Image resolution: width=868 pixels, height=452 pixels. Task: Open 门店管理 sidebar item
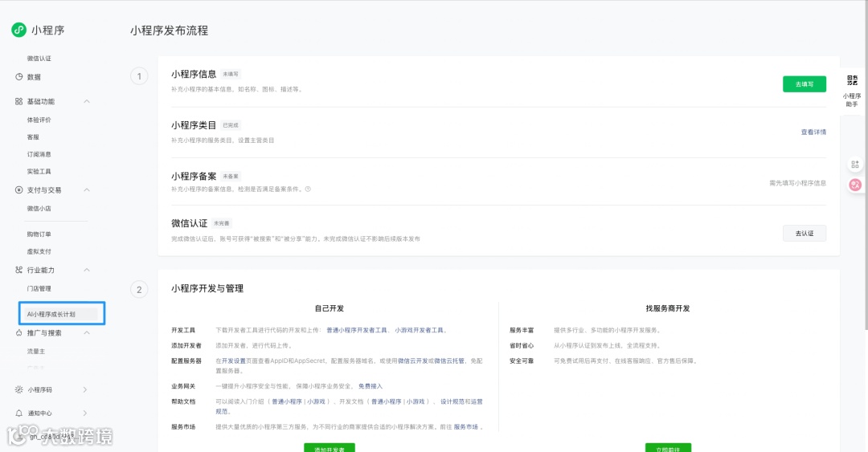39,288
